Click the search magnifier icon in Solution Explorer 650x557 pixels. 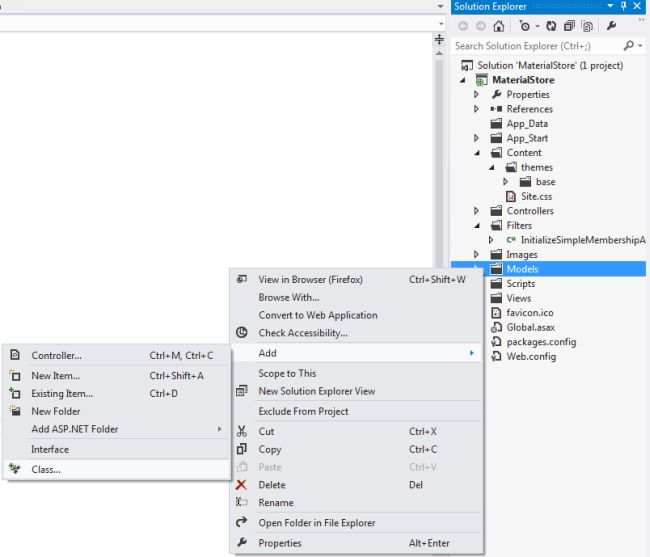[x=629, y=45]
